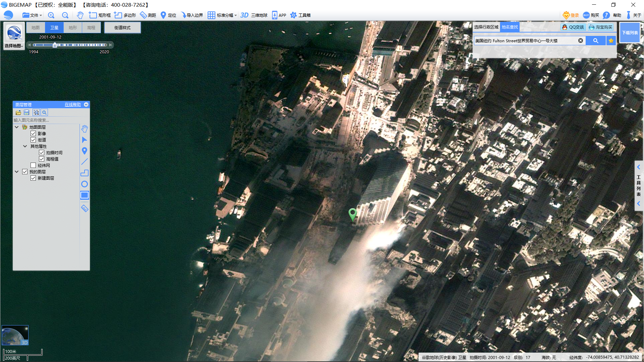Click the blue search magnifier button
The image size is (644, 362).
(x=596, y=41)
